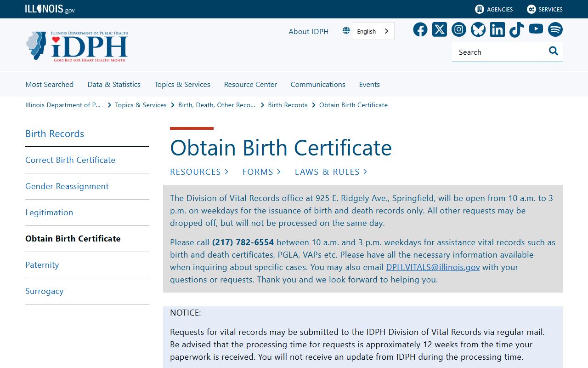The width and height of the screenshot is (588, 368).
Task: Open the TikTok social icon
Action: click(517, 29)
